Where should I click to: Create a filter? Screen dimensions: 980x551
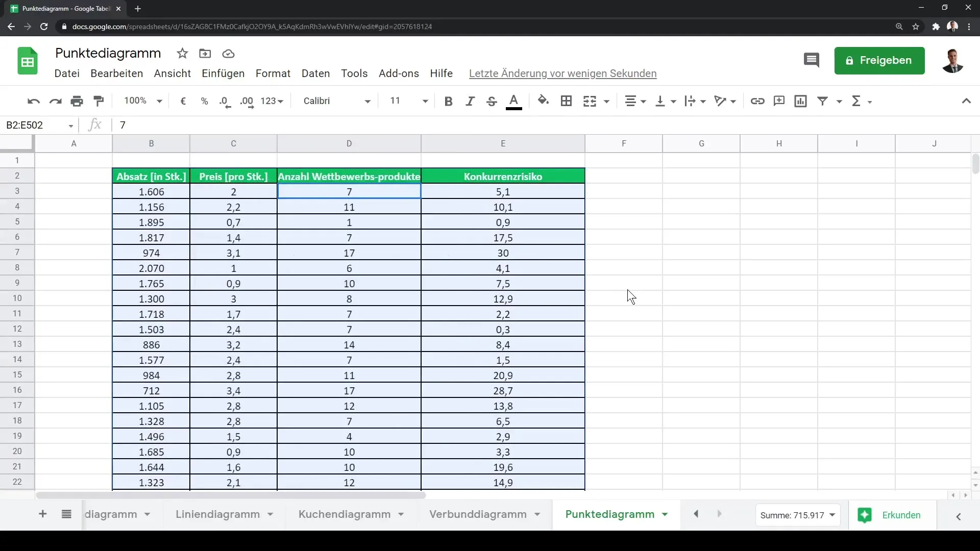[823, 101]
